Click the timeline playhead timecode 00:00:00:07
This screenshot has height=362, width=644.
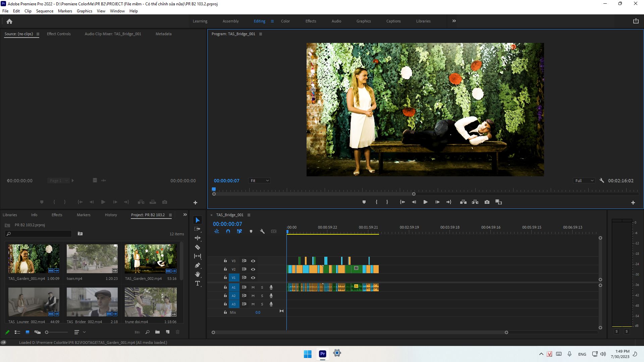point(227,224)
